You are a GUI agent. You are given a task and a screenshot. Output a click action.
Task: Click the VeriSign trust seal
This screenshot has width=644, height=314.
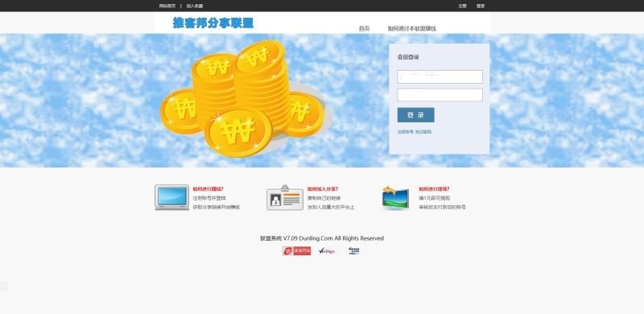click(327, 250)
